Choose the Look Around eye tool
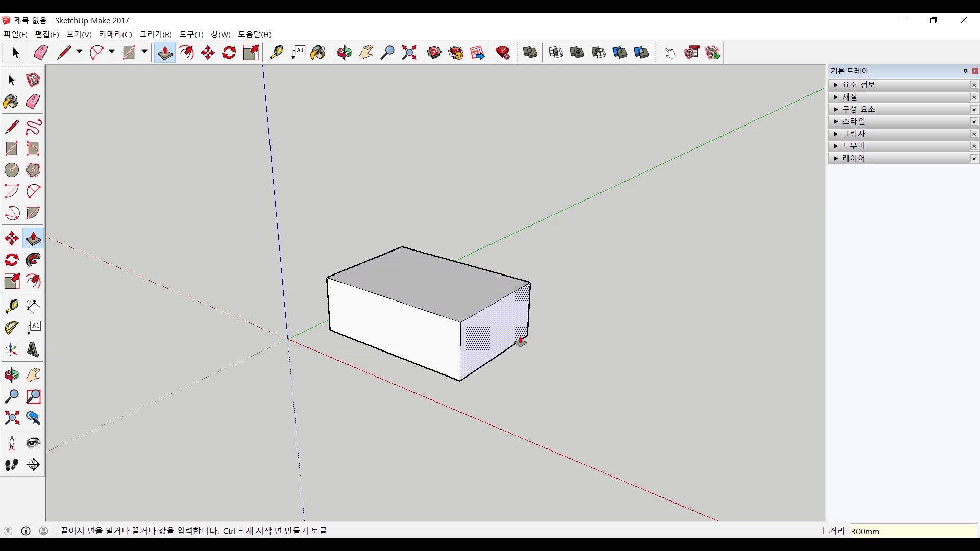 33,443
